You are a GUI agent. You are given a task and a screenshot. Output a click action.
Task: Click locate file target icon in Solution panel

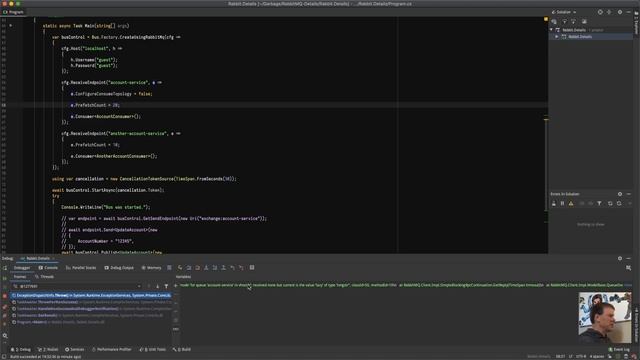[x=600, y=12]
